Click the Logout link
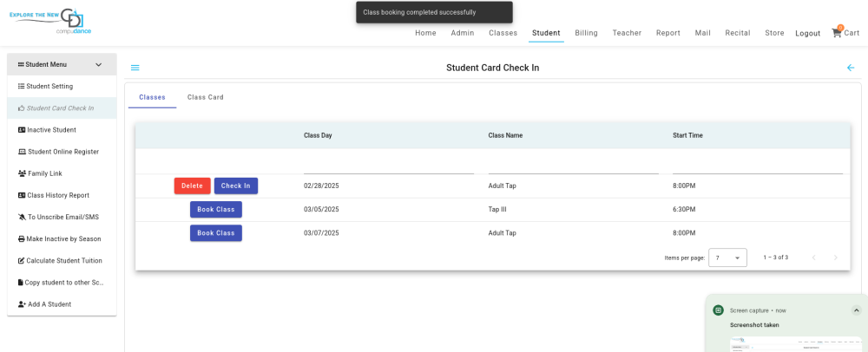The height and width of the screenshot is (352, 868). 807,33
